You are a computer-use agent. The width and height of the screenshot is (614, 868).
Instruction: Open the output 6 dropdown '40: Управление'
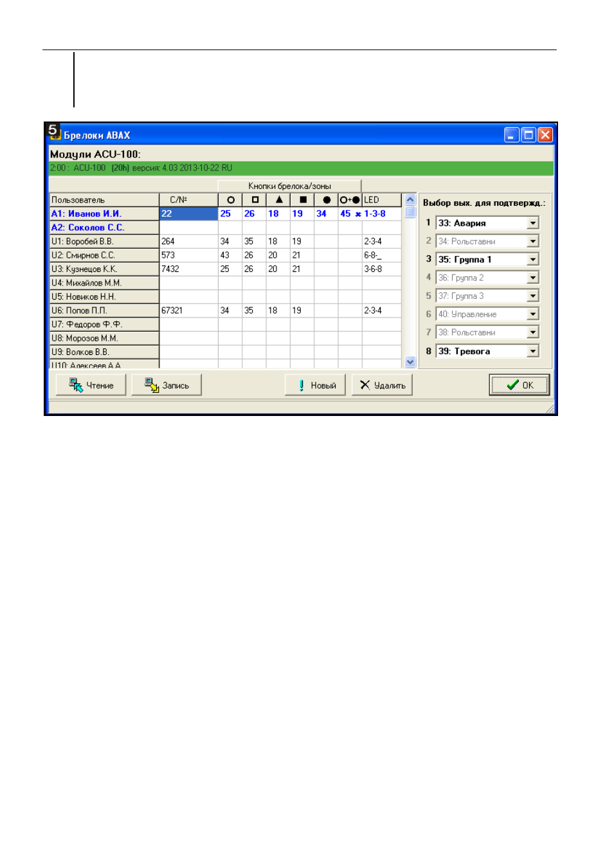pyautogui.click(x=533, y=314)
